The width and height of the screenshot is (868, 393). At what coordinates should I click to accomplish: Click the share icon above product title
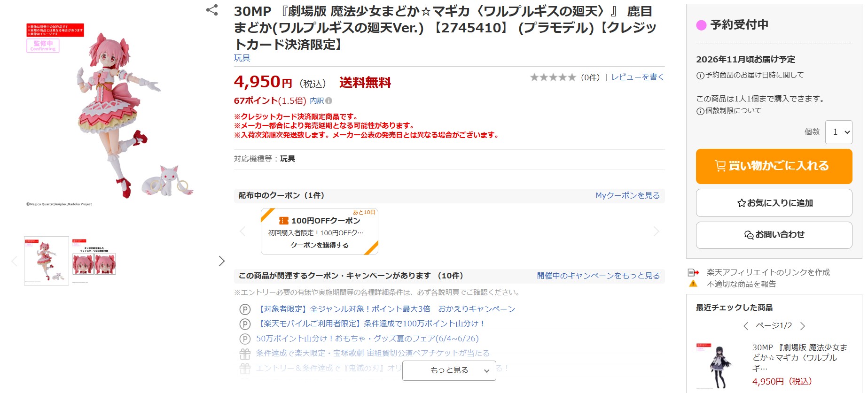(x=212, y=10)
